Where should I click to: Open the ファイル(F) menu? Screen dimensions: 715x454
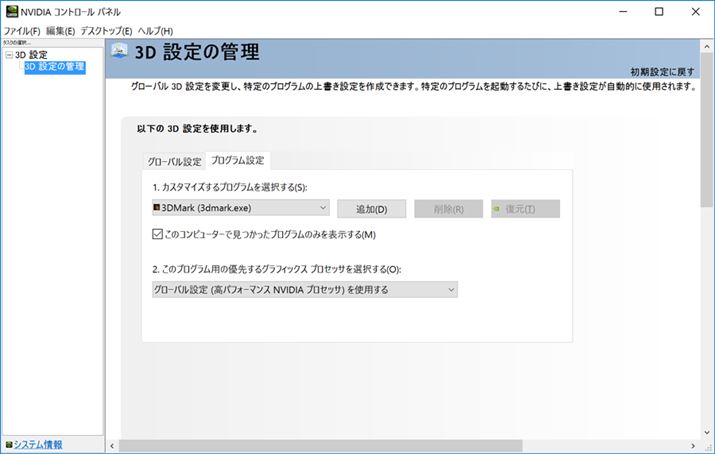(x=22, y=31)
